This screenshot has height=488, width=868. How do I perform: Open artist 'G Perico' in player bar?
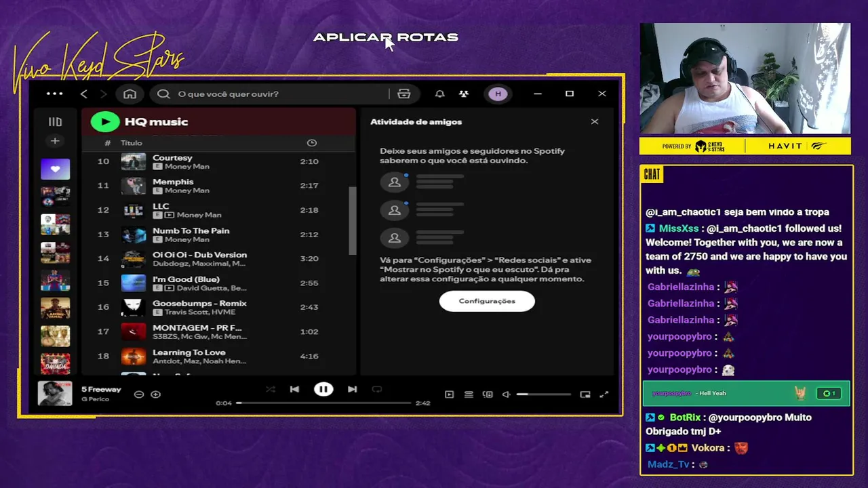(95, 399)
